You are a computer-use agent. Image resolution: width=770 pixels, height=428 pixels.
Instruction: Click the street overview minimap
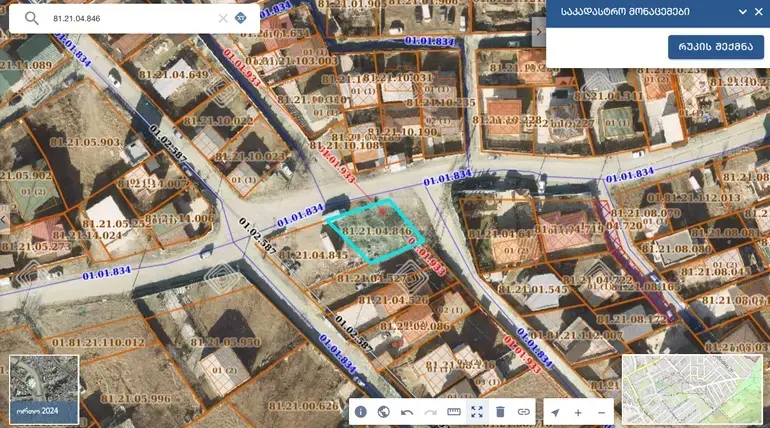(692, 389)
